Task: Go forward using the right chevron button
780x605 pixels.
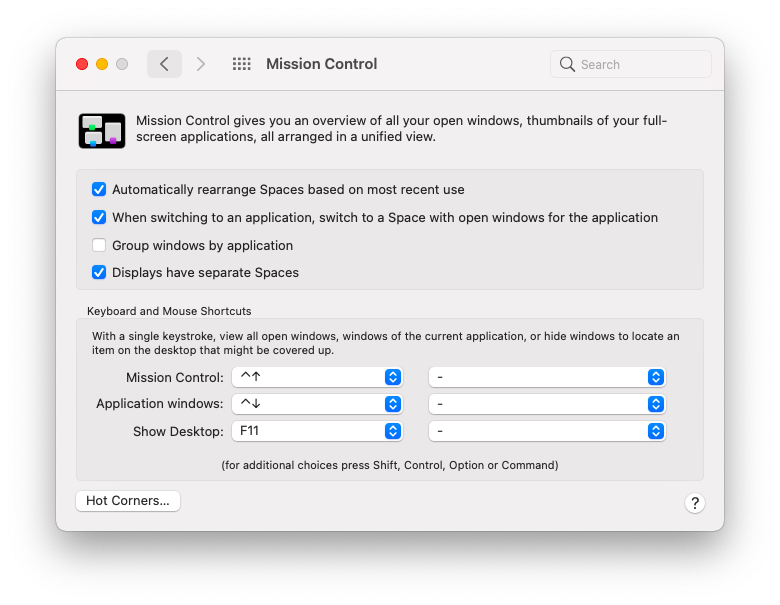Action: [x=200, y=64]
